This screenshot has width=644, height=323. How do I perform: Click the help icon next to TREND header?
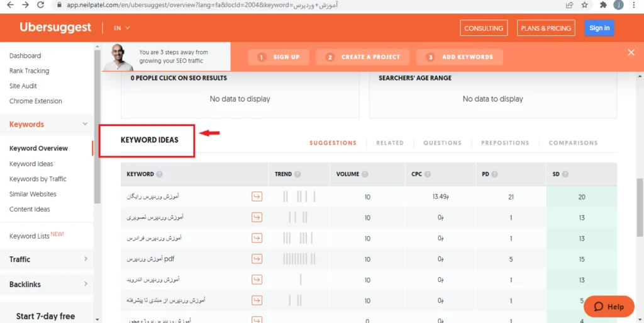pyautogui.click(x=297, y=174)
